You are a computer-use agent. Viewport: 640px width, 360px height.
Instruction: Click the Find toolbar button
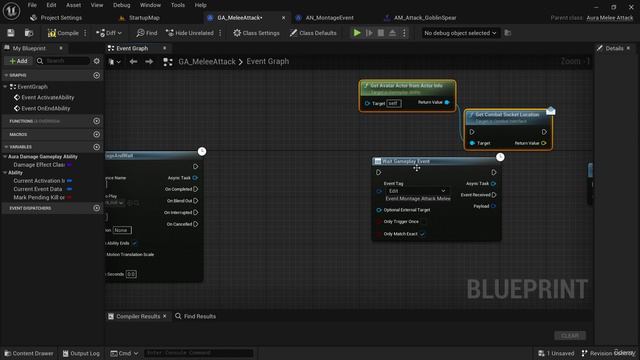pyautogui.click(x=147, y=33)
